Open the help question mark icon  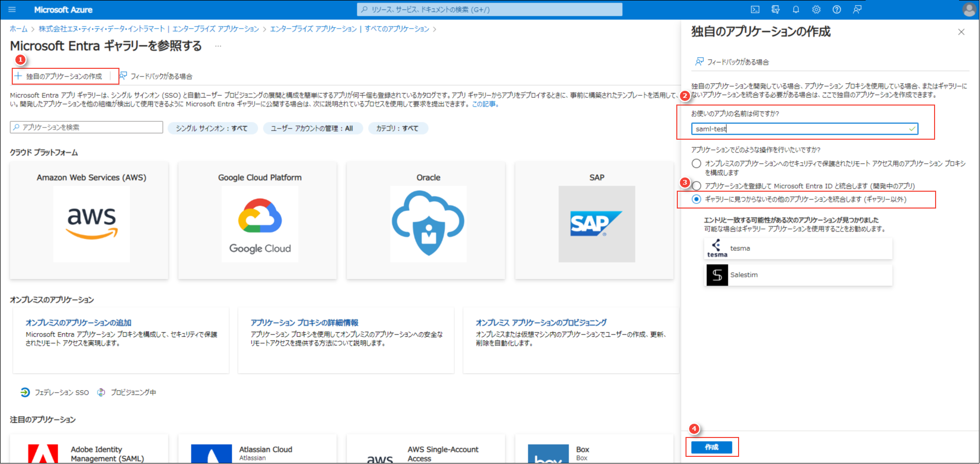(x=837, y=10)
